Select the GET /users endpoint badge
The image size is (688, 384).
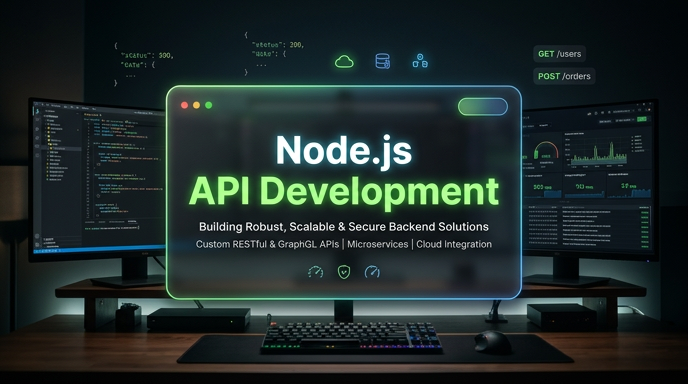[559, 54]
